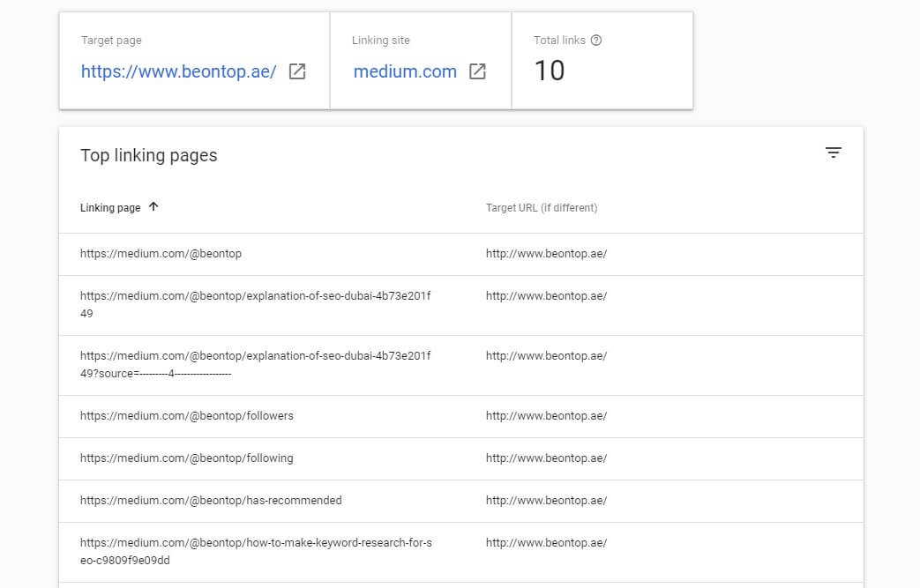Click target URL in the first @beontop row
This screenshot has width=920, height=588.
pos(546,253)
